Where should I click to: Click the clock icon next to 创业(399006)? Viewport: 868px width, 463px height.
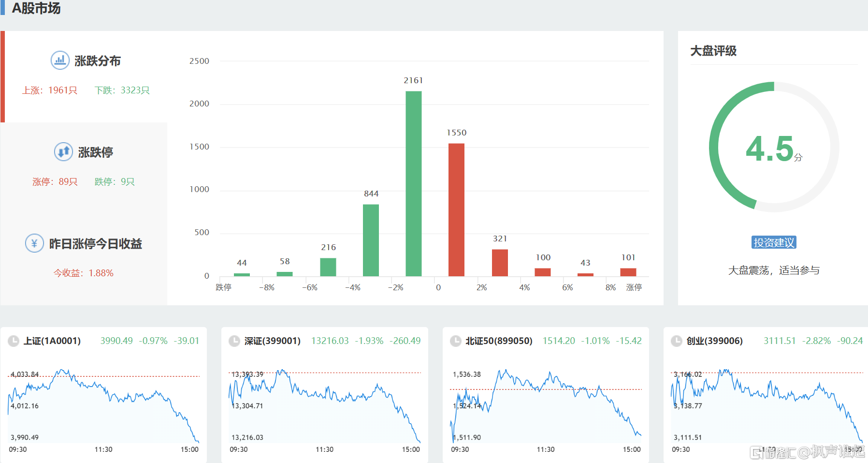pyautogui.click(x=677, y=341)
